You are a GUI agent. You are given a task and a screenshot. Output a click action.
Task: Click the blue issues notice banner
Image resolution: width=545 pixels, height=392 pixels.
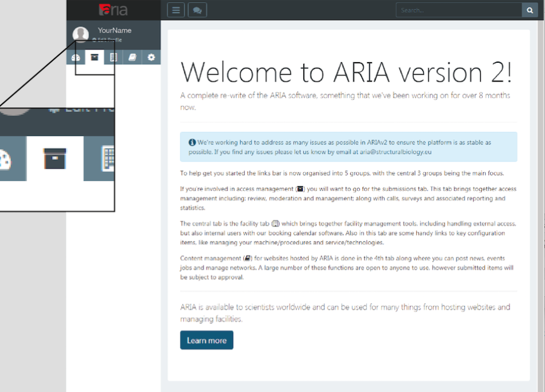tap(348, 147)
